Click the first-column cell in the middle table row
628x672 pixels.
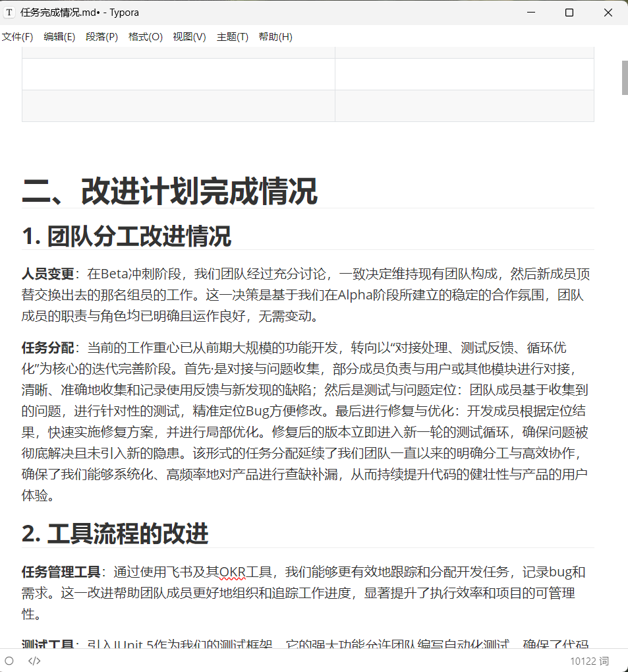pos(178,74)
